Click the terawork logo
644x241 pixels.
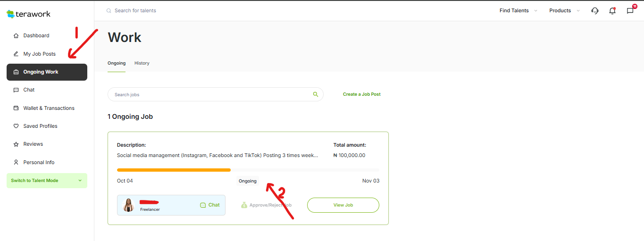coord(29,14)
